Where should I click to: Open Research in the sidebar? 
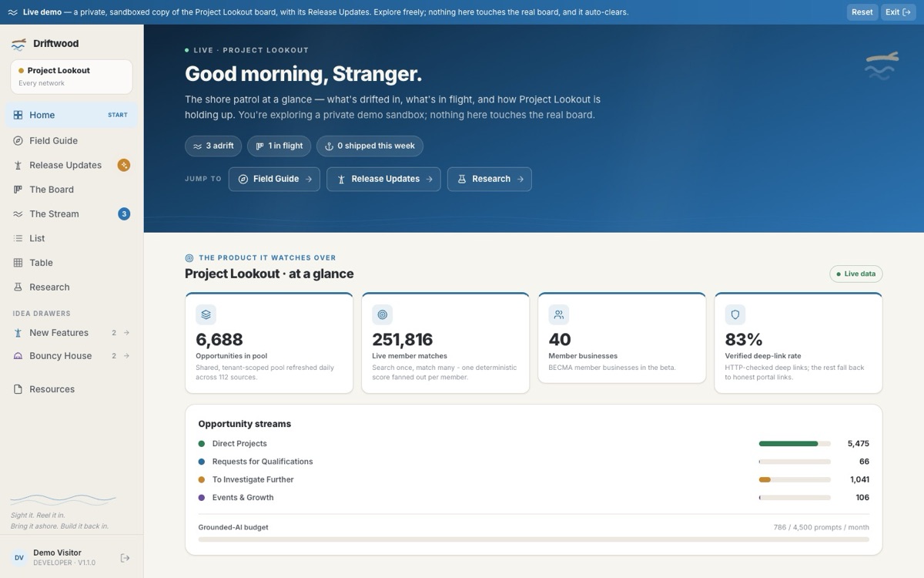click(72, 287)
